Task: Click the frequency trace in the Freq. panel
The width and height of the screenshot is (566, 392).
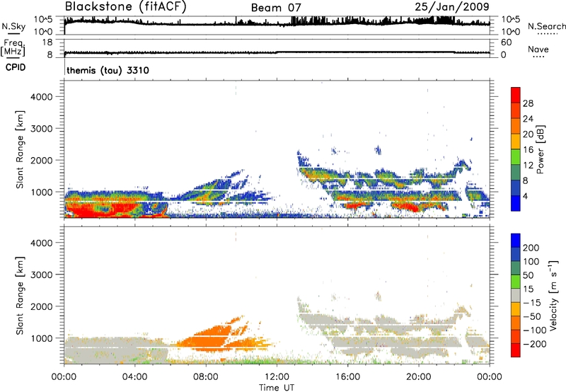Action: 277,52
